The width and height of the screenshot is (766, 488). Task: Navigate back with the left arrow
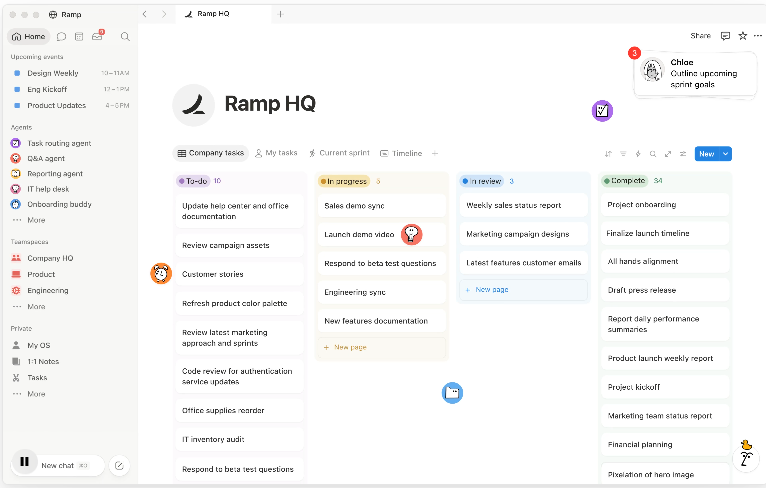click(x=145, y=14)
